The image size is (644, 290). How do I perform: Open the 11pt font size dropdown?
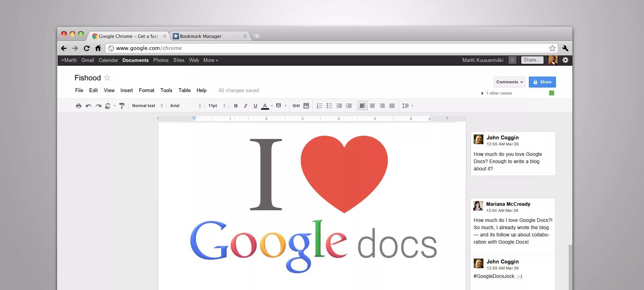(217, 106)
